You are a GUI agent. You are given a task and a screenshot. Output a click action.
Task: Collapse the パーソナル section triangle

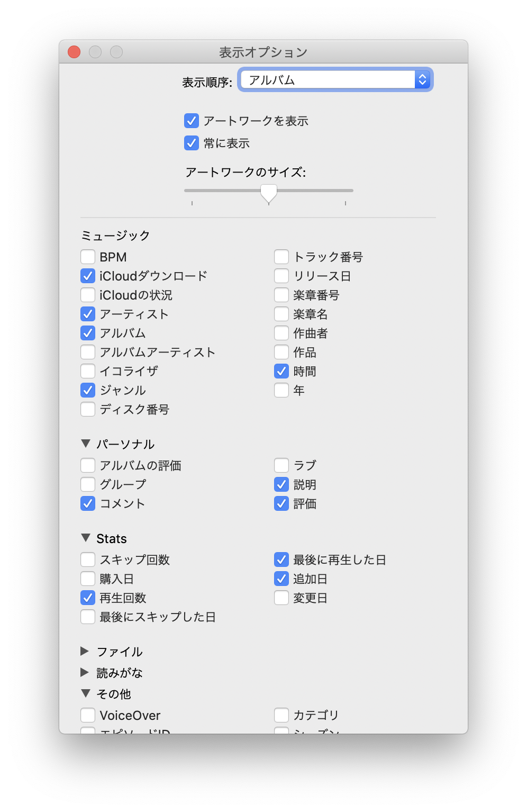pyautogui.click(x=86, y=444)
